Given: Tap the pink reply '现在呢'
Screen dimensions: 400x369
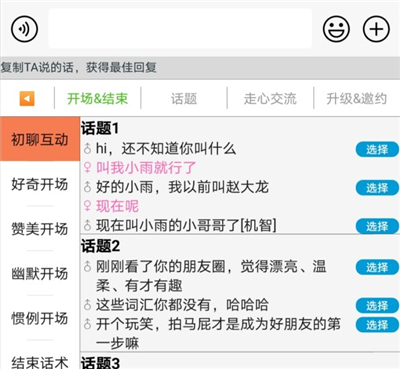Looking at the screenshot, I should (117, 206).
